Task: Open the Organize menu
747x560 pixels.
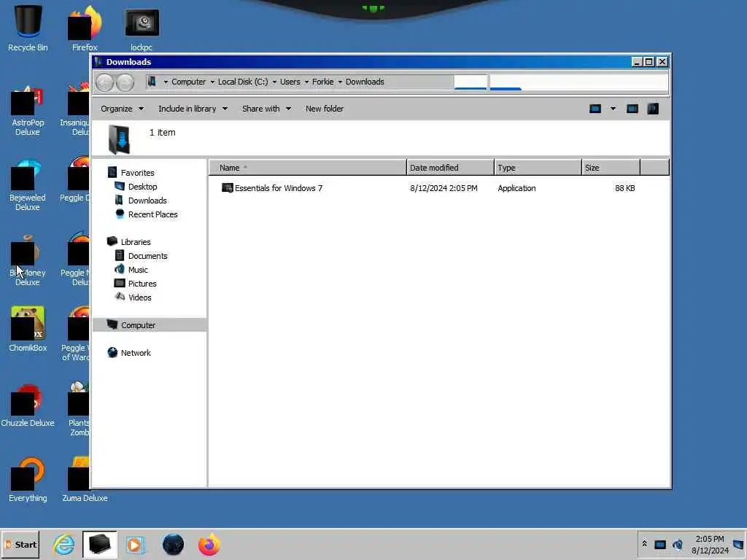Action: pos(122,109)
